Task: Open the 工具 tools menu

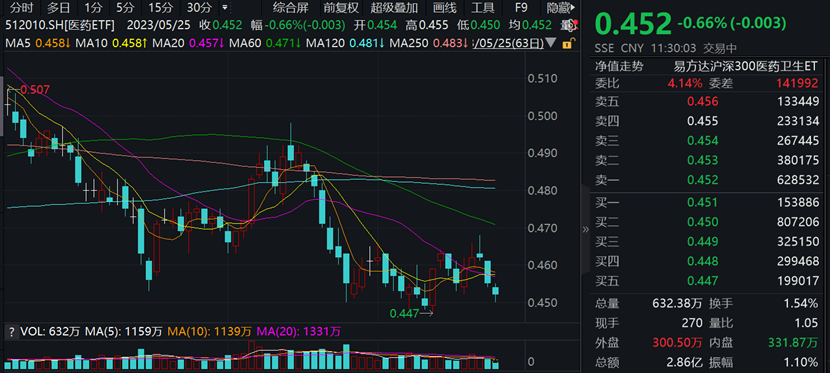Action: coord(482,7)
